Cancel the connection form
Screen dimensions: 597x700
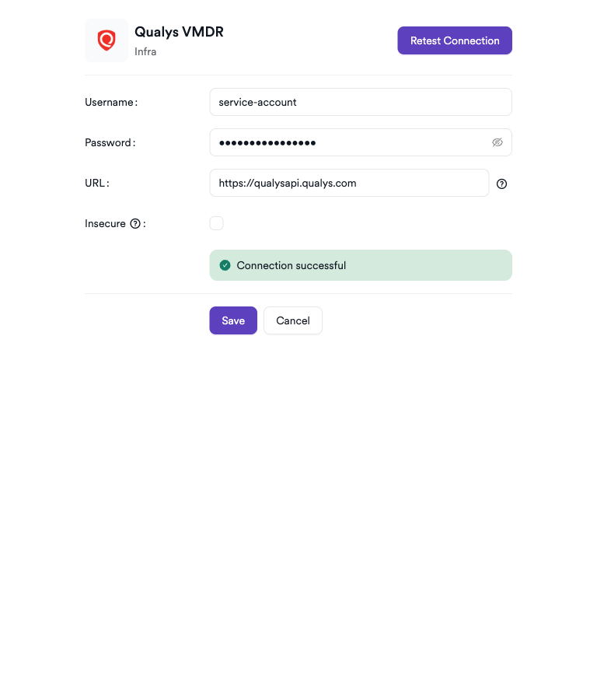pyautogui.click(x=293, y=320)
